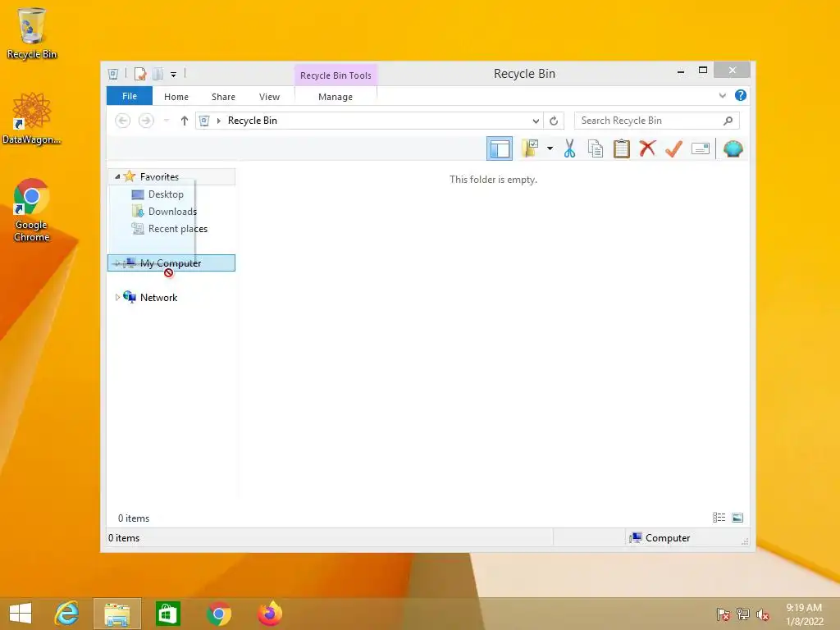Screen dimensions: 840x630
Task: Switch to details view icon in status bar
Action: pyautogui.click(x=719, y=518)
